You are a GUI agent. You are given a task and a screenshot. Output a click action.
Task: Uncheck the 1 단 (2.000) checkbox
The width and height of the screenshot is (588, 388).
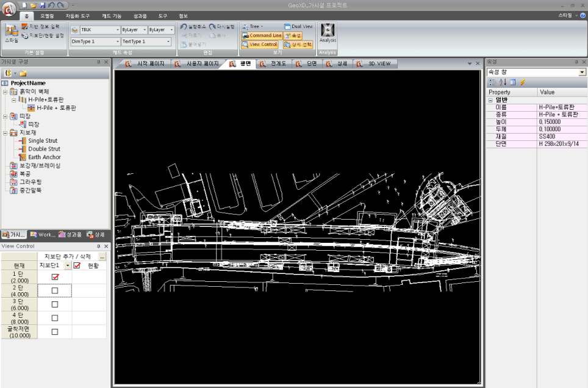55,277
